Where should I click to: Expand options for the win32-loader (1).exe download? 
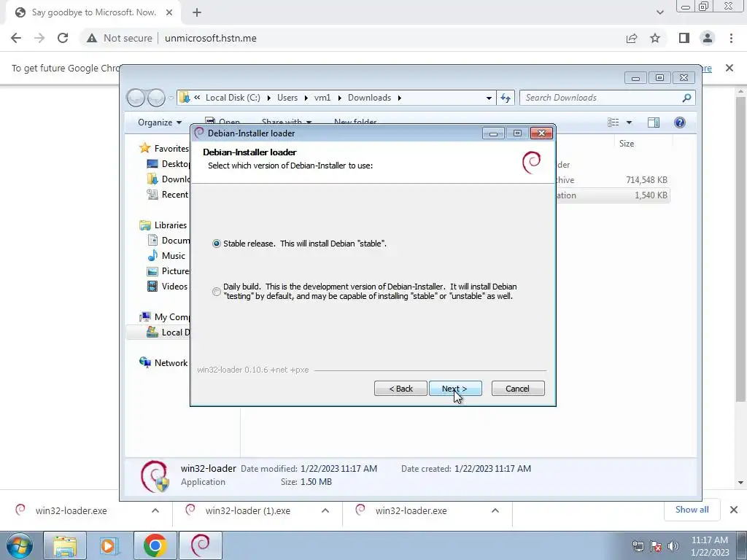coord(325,511)
